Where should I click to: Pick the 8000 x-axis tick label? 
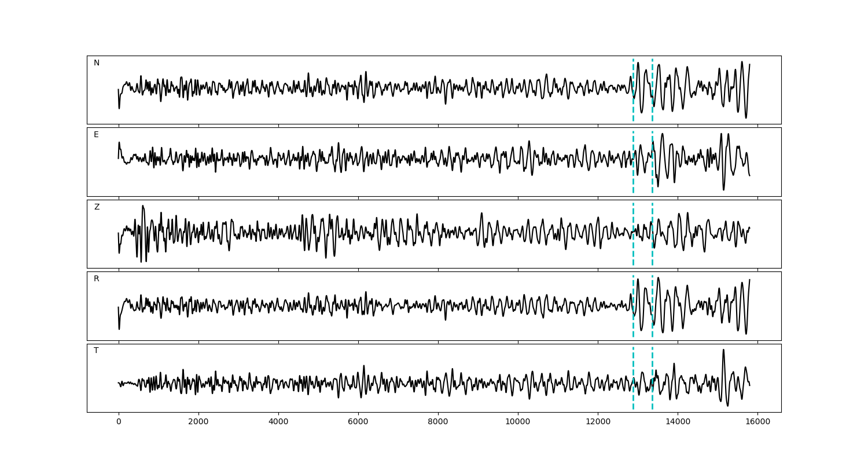[x=438, y=422]
